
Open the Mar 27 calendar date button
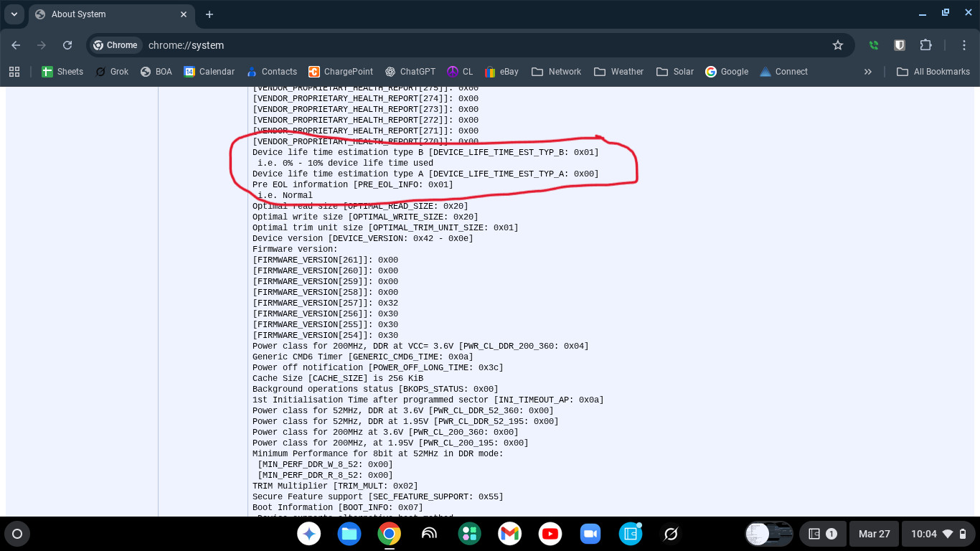(x=875, y=534)
